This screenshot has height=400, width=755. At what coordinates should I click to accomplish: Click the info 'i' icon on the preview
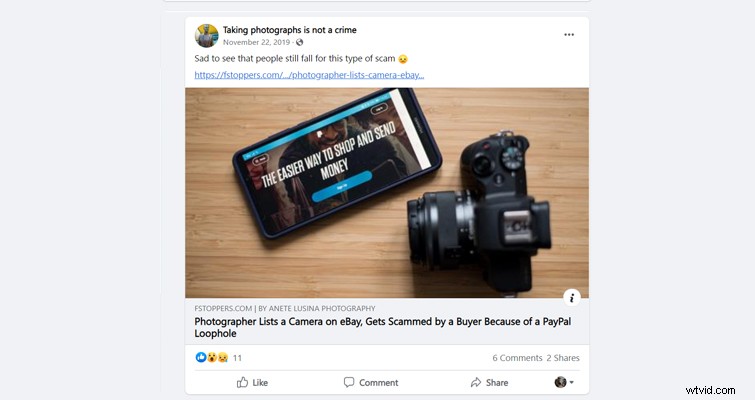click(571, 297)
